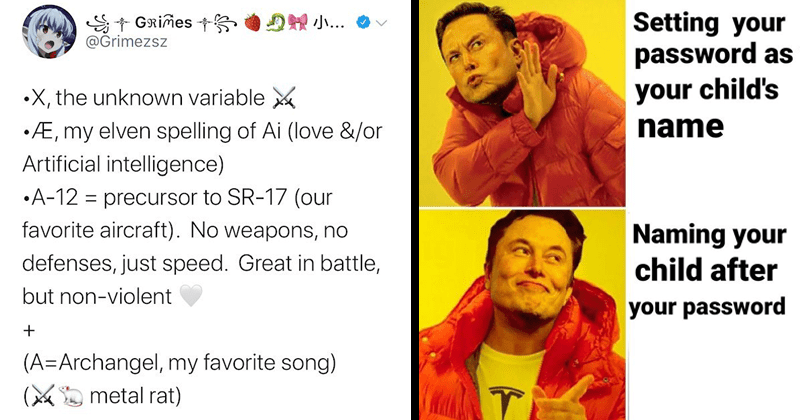Click the "your password" caption at bottom

coord(707,307)
